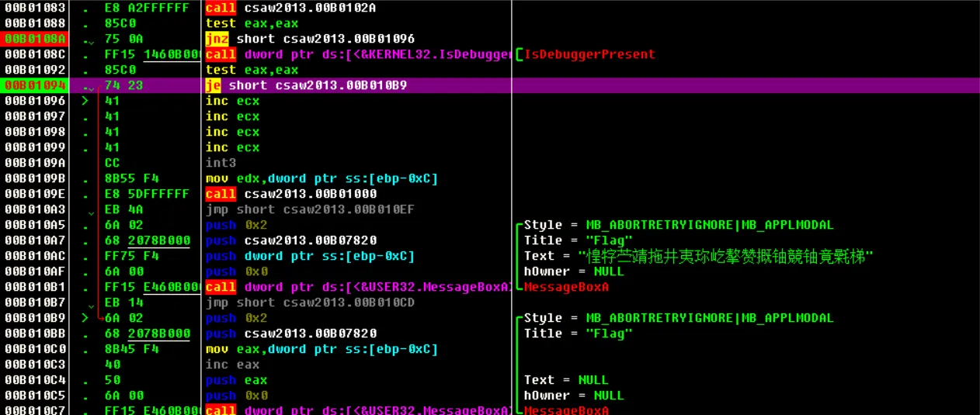Select 'jmp short csaw2013.00B010EF' instruction
Viewport: 980px width, 415px height.
310,209
